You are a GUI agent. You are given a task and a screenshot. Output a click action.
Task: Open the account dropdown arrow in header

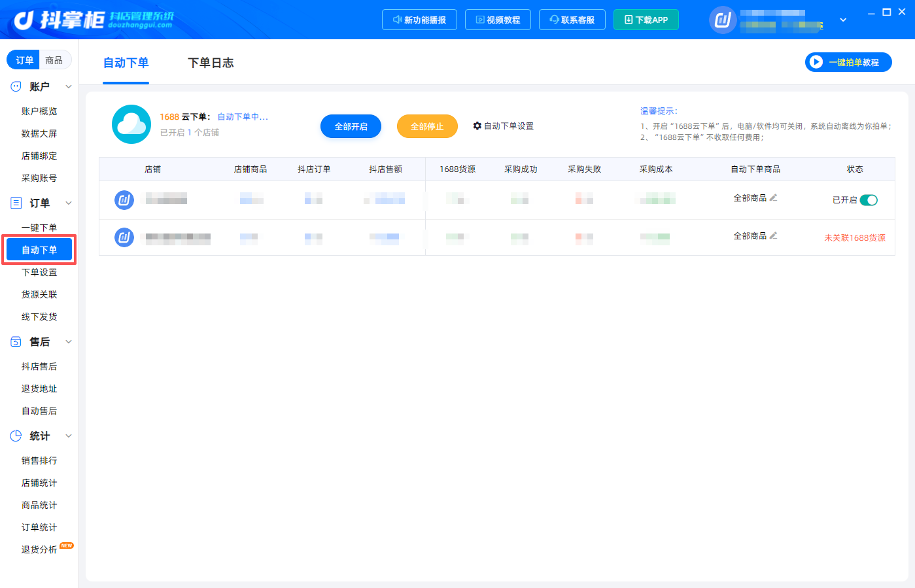click(843, 20)
